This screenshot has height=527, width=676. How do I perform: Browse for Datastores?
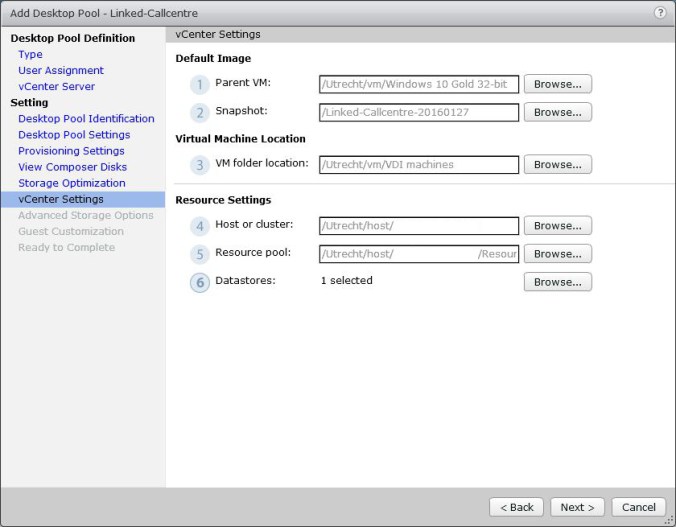click(557, 282)
